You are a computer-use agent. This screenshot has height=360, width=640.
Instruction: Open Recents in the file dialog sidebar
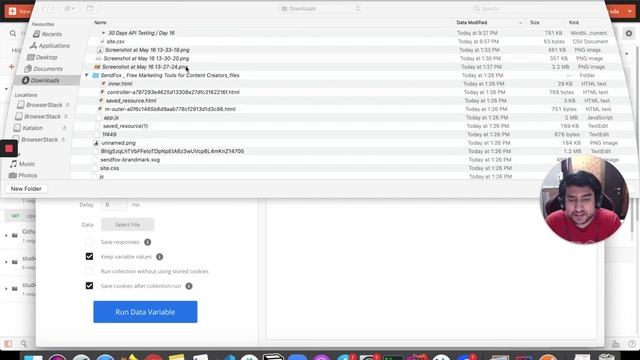(x=47, y=34)
